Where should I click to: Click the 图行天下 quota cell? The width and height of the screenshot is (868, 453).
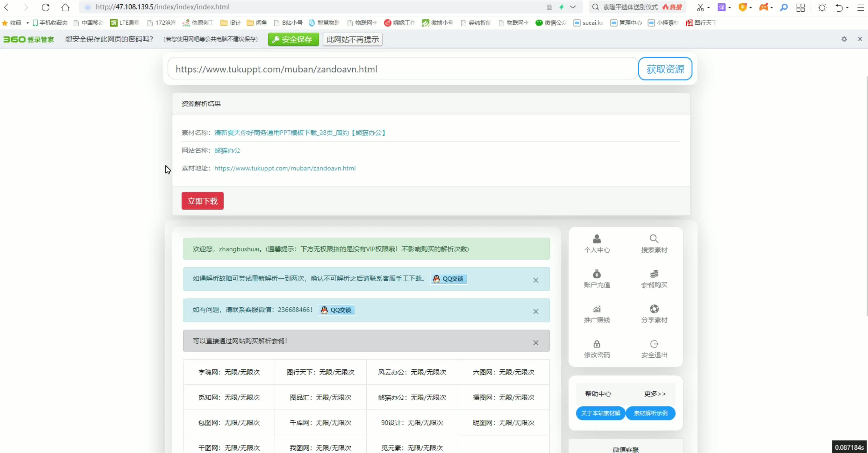pos(320,372)
